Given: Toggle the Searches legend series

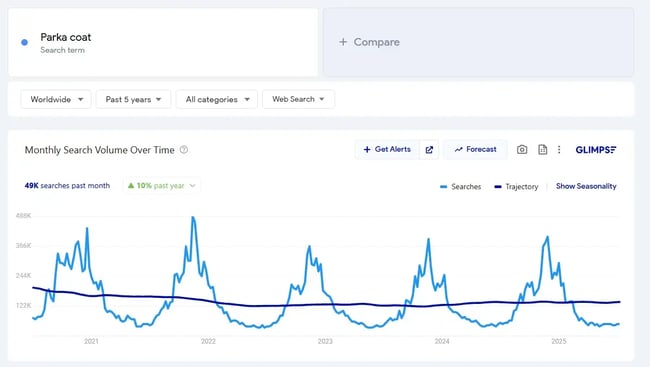Looking at the screenshot, I should [x=461, y=187].
